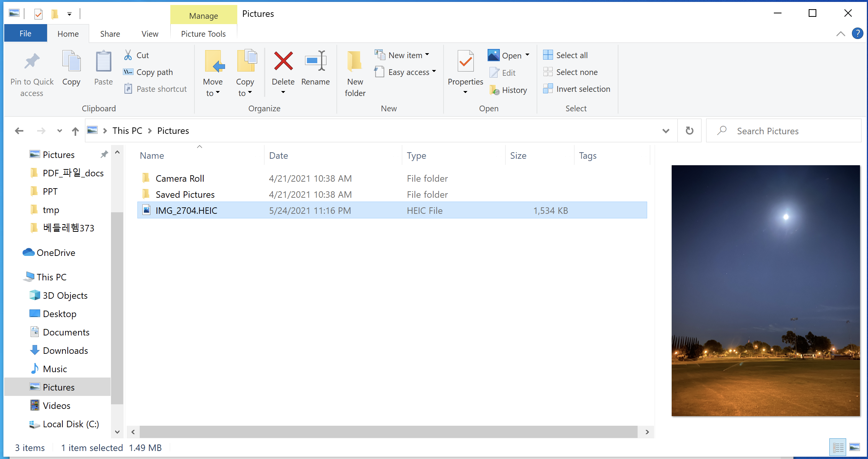Screen dimensions: 868x459
Task: Collapse the ribbon with the chevron
Action: (840, 34)
